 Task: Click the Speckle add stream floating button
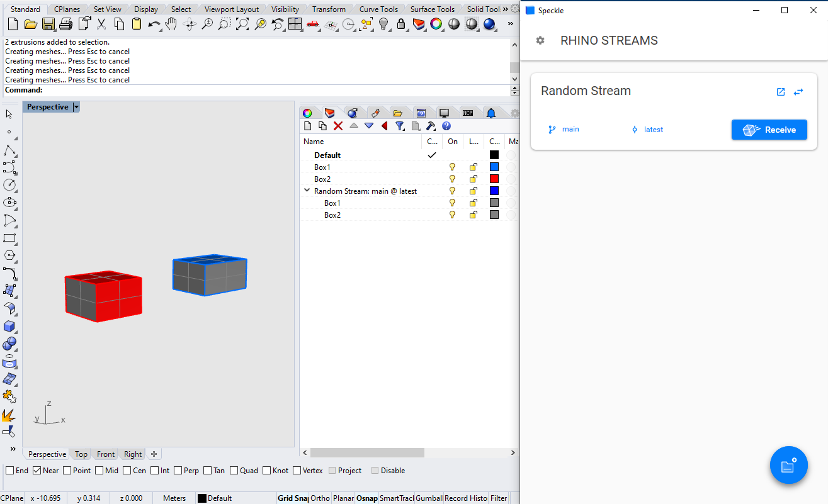788,466
